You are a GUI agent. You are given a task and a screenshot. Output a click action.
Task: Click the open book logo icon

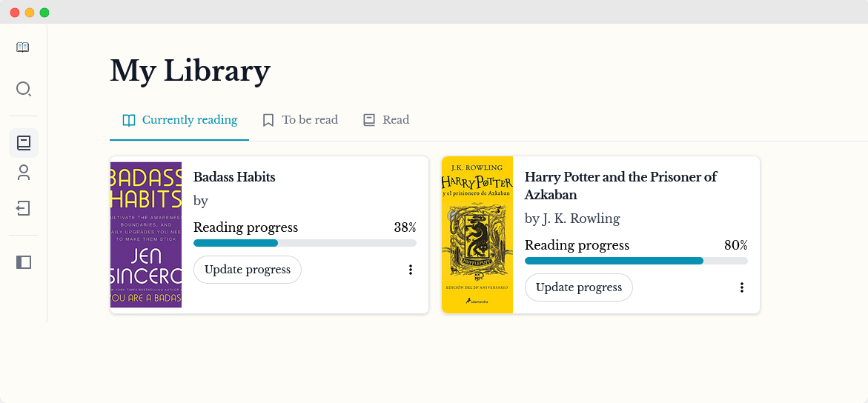23,47
